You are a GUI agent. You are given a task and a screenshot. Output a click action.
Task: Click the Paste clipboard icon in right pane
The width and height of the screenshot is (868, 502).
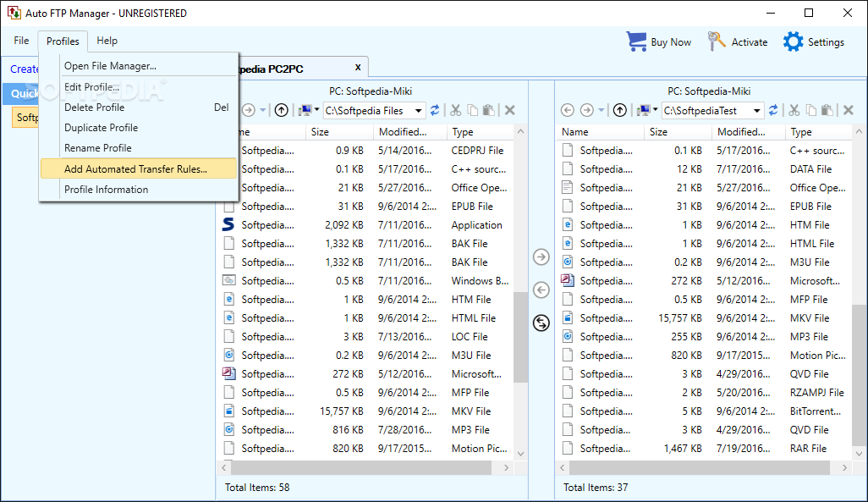coord(827,110)
